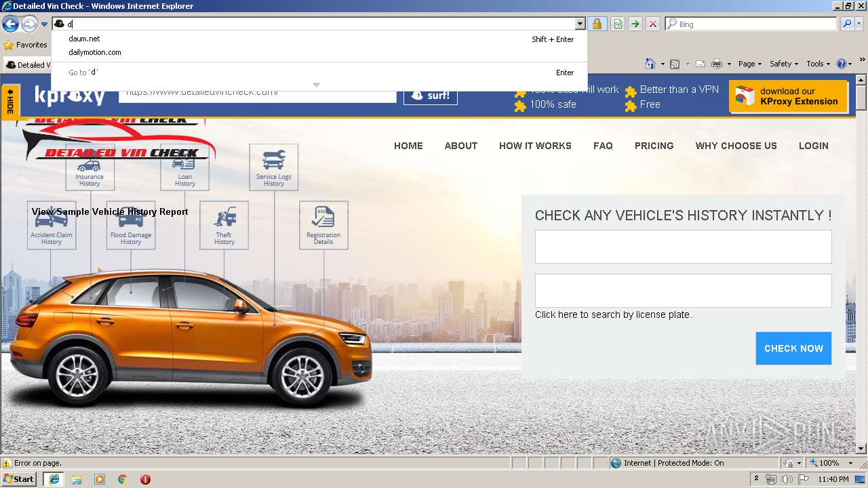Click the LOGIN nav link

click(814, 146)
